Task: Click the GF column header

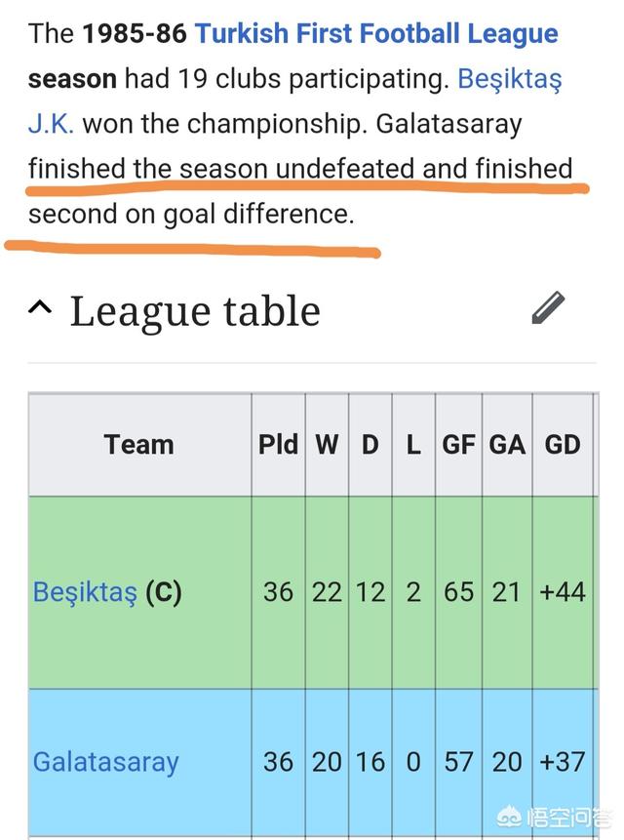Action: point(458,445)
